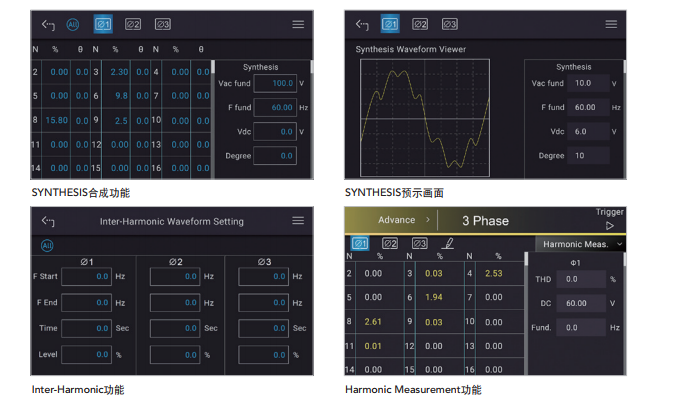681x400 pixels.
Task: Click Ø1 Level percent field
Action: click(86, 354)
